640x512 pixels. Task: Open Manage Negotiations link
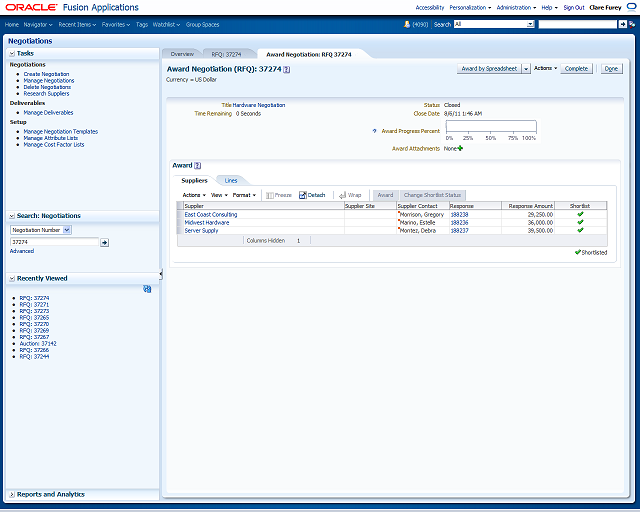tap(49, 81)
